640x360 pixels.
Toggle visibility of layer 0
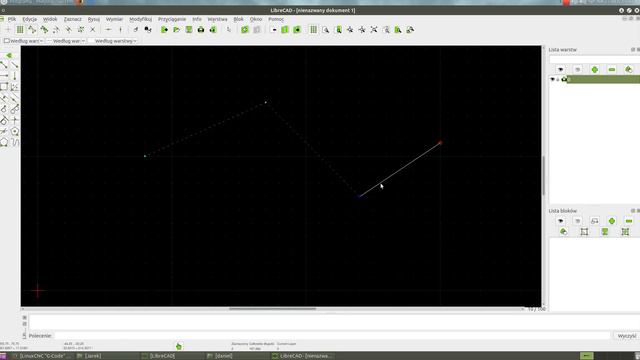(553, 79)
